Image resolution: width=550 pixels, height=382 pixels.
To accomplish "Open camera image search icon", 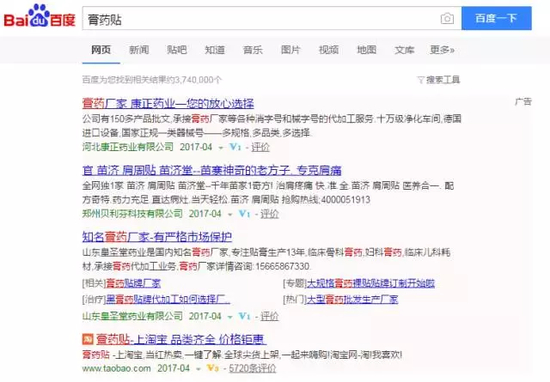I will [447, 18].
